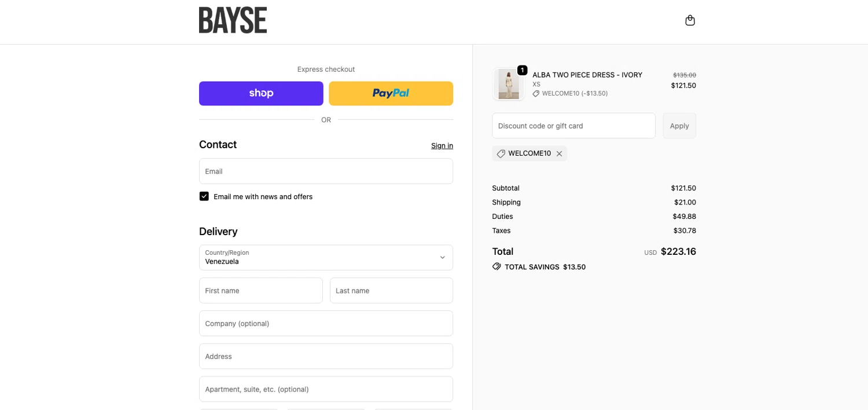868x410 pixels.
Task: Remove the WELCOME10 discount code
Action: tap(559, 153)
